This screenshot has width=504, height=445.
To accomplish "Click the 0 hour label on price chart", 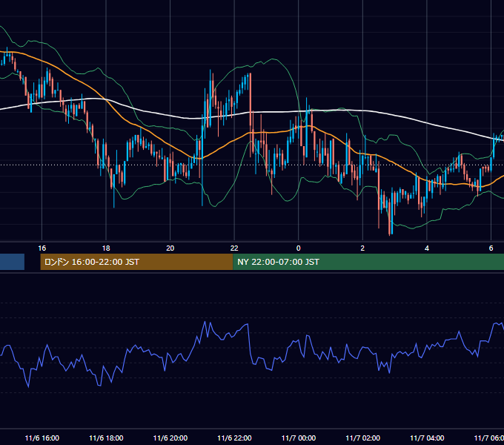I will pos(298,248).
